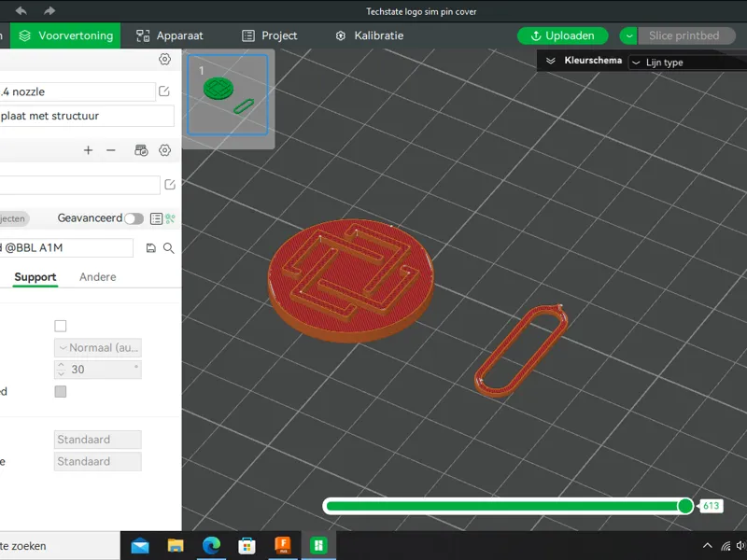Select plate 1 thumbnail
Image resolution: width=747 pixels, height=560 pixels.
pos(228,95)
